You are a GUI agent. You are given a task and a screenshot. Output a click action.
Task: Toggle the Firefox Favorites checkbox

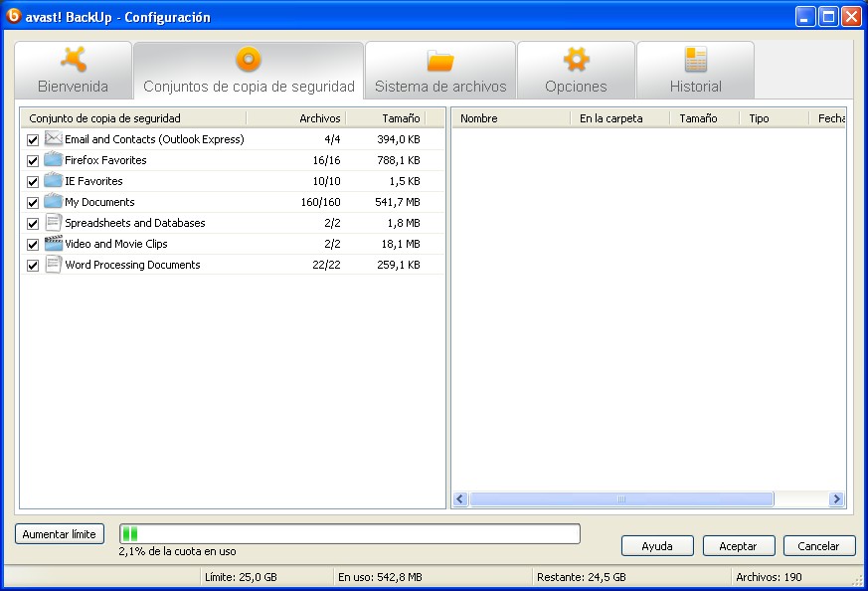[33, 160]
